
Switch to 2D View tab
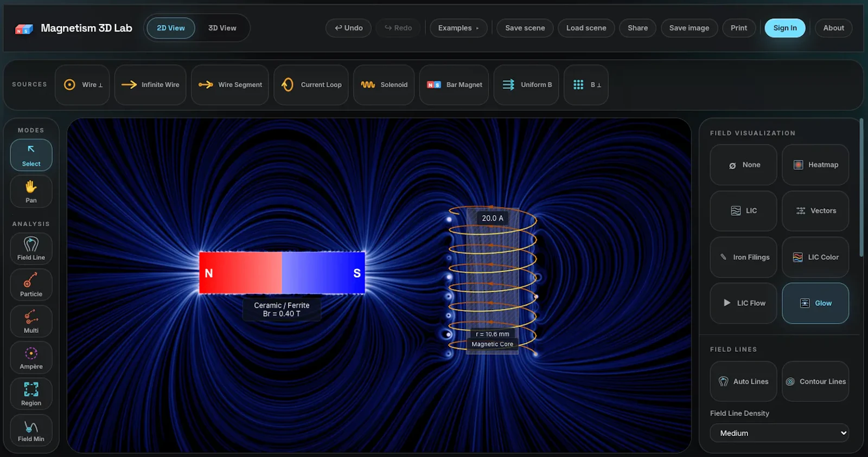[x=171, y=28]
